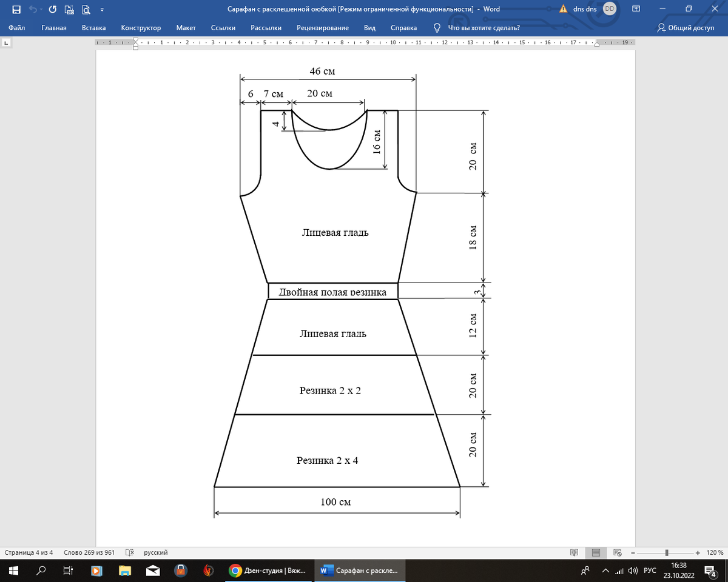Click the network signal tray icon

point(619,570)
